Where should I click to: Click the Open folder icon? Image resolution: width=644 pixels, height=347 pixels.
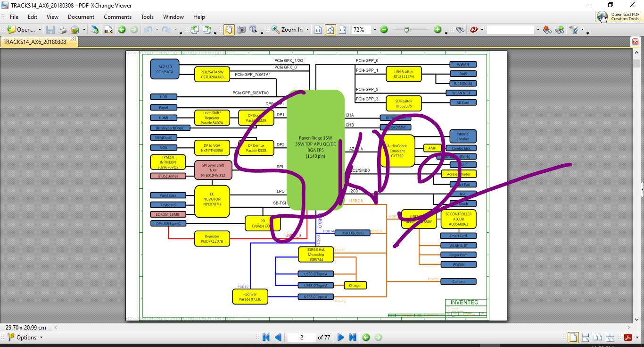click(x=11, y=30)
